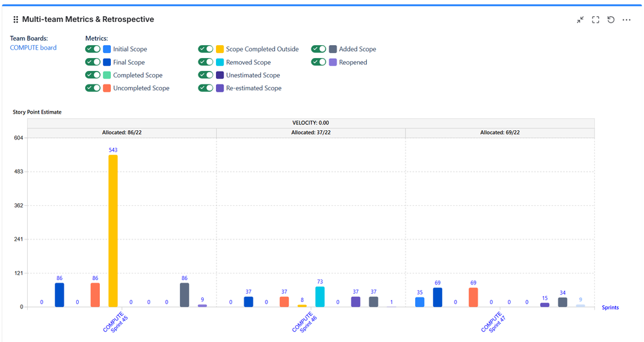This screenshot has width=644, height=342.
Task: Click the Scope Completed Outside yellow swatch
Action: (220, 49)
